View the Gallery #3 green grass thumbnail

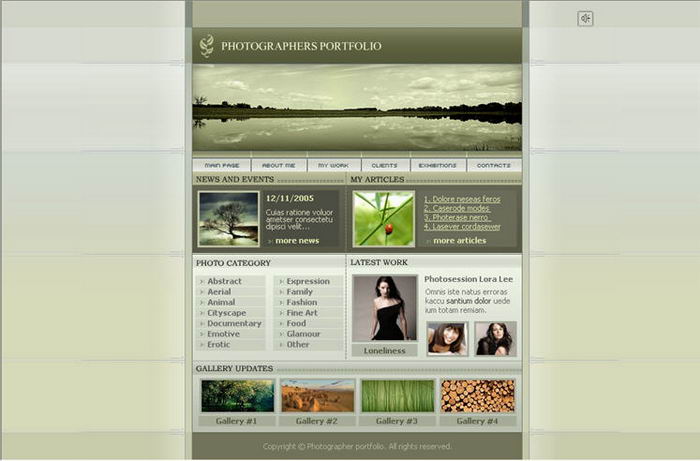pos(397,396)
